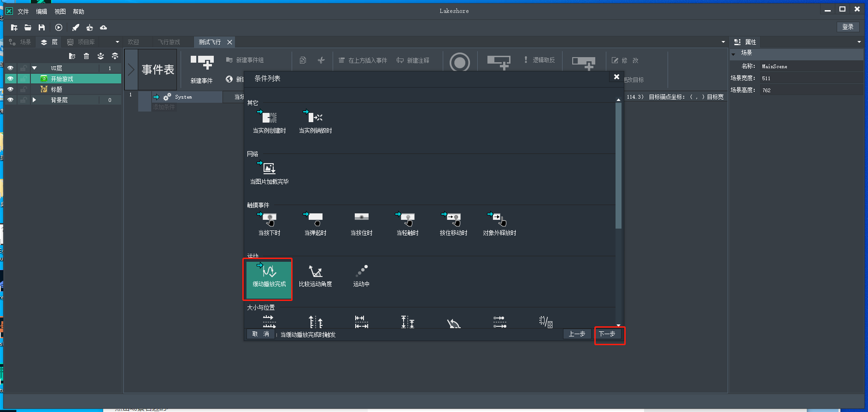
Task: Click 逻辑取反 toolbar item
Action: coord(539,60)
